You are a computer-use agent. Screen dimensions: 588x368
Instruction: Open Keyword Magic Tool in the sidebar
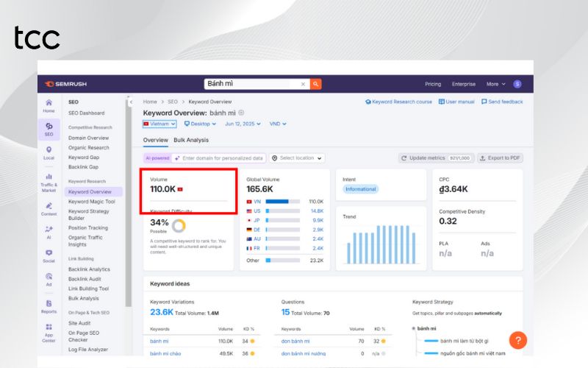[x=92, y=201]
